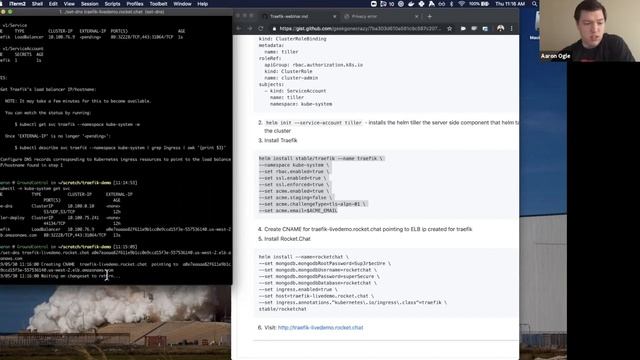Click 'kind: ClusterRoleBinding' line

pyautogui.click(x=292, y=39)
